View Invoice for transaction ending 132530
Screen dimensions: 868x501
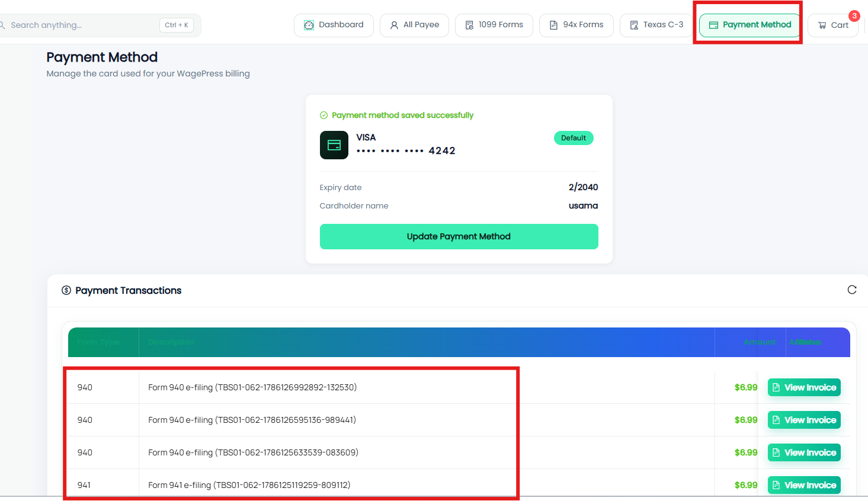click(804, 387)
